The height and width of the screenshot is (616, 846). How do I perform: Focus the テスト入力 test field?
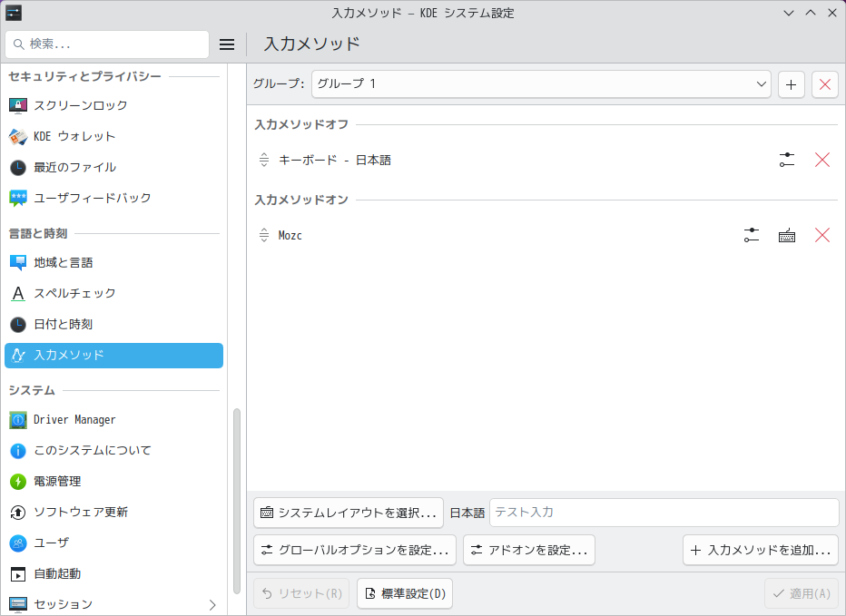(x=664, y=513)
